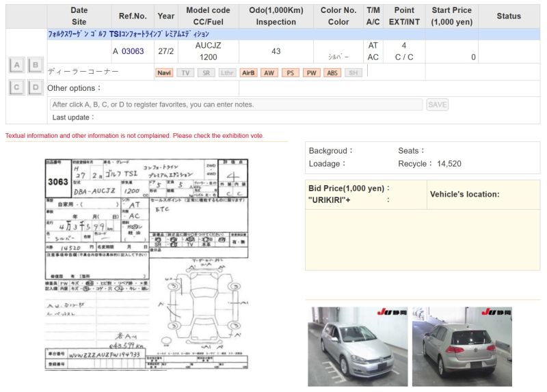Click the Vehicle's location label
Viewport: 547px width, 392px height.
[x=465, y=195]
